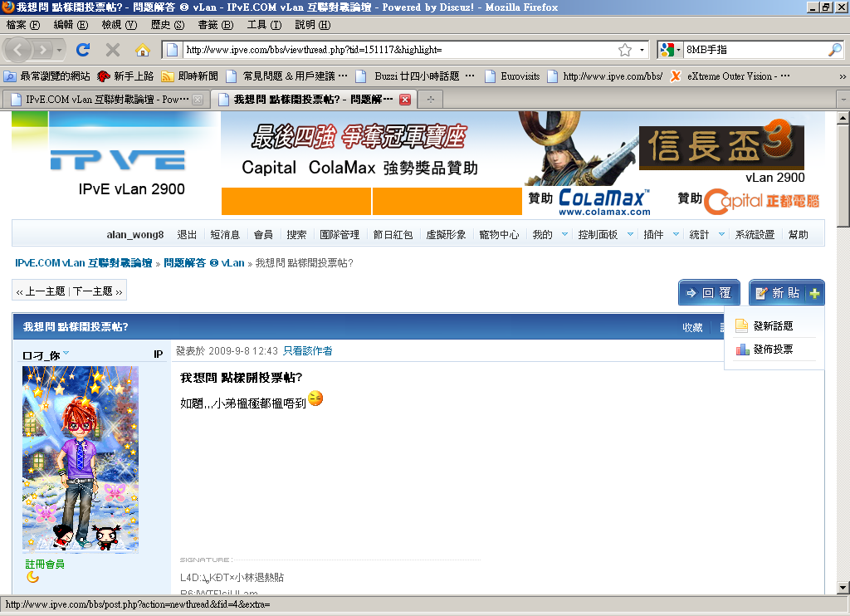The image size is (850, 616).
Task: Open 系統設置 in forum nav
Action: point(755,235)
